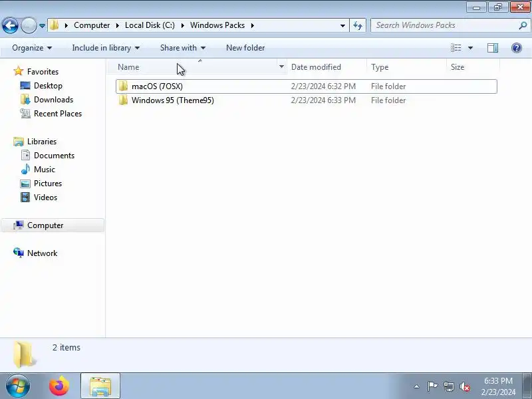Viewport: 532px width, 399px height.
Task: Show hidden tray icons arrow
Action: click(x=416, y=386)
